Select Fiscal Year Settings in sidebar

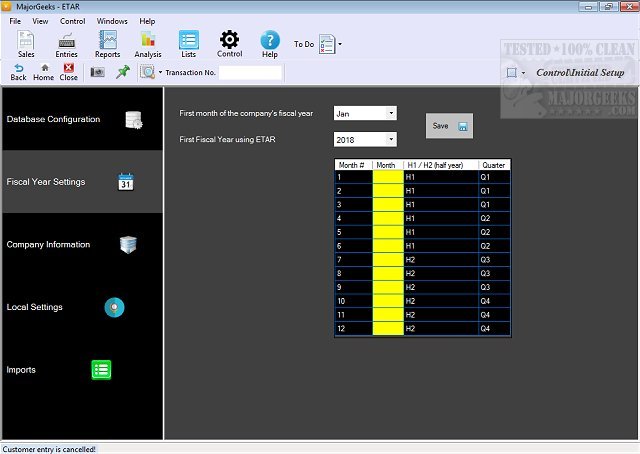[82, 182]
